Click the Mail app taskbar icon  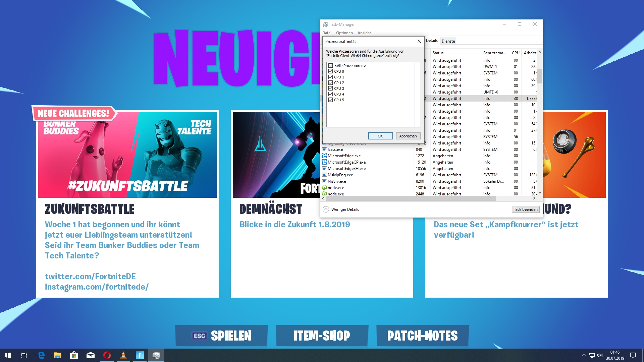pos(91,355)
